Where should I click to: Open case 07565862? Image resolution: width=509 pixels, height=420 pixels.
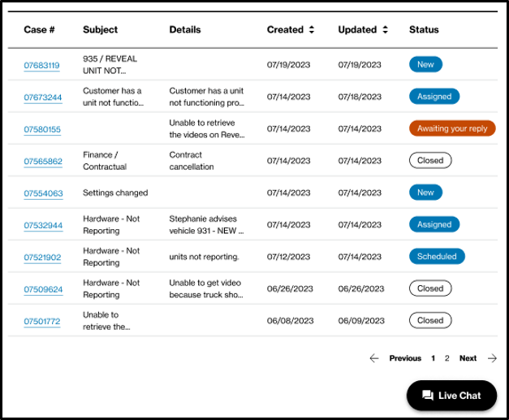pos(43,162)
